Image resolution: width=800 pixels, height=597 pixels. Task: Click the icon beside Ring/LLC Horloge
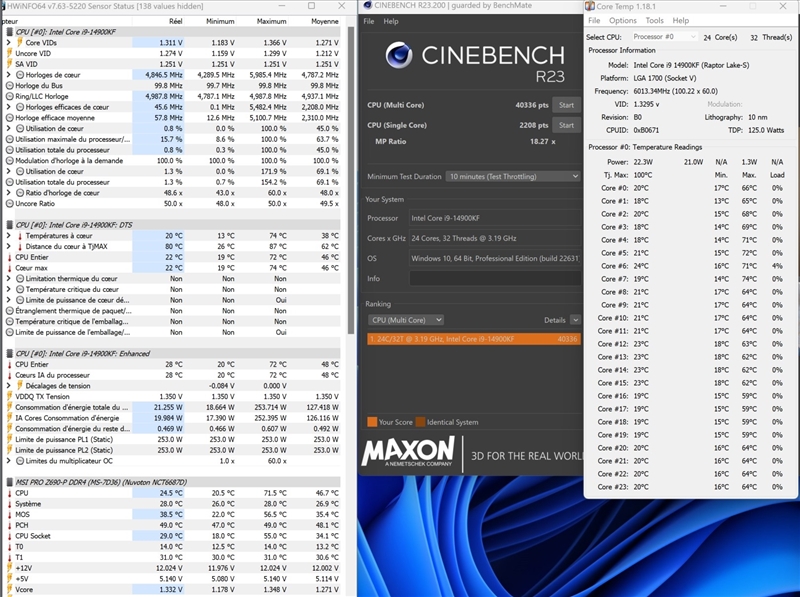[9, 96]
